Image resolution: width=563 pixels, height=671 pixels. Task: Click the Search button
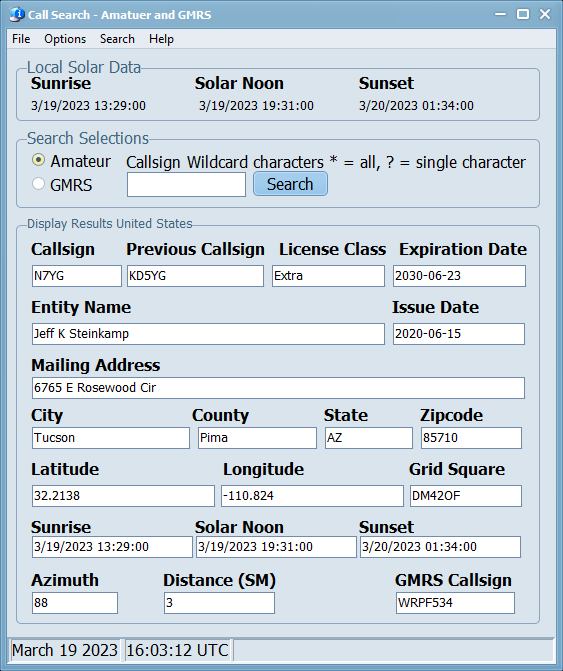click(x=290, y=184)
